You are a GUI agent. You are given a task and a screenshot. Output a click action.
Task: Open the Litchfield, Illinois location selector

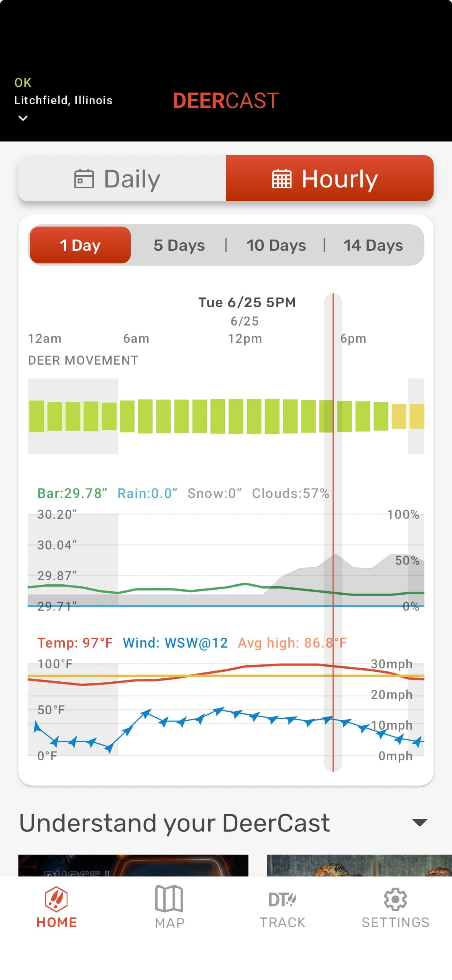tap(63, 100)
